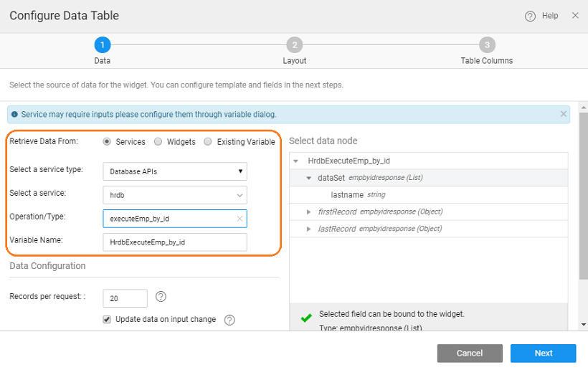Choose the Existing Variable radio option
This screenshot has width=588, height=375.
pos(208,142)
